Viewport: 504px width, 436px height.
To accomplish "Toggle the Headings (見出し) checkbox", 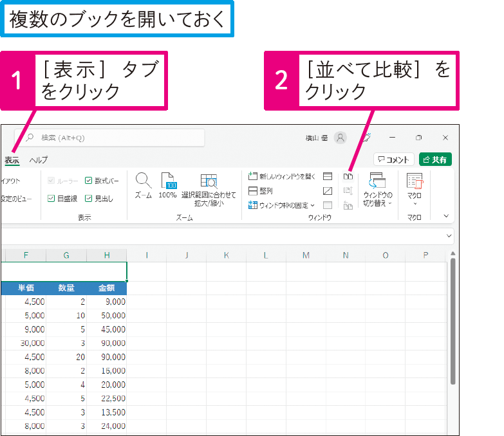I will pyautogui.click(x=88, y=199).
